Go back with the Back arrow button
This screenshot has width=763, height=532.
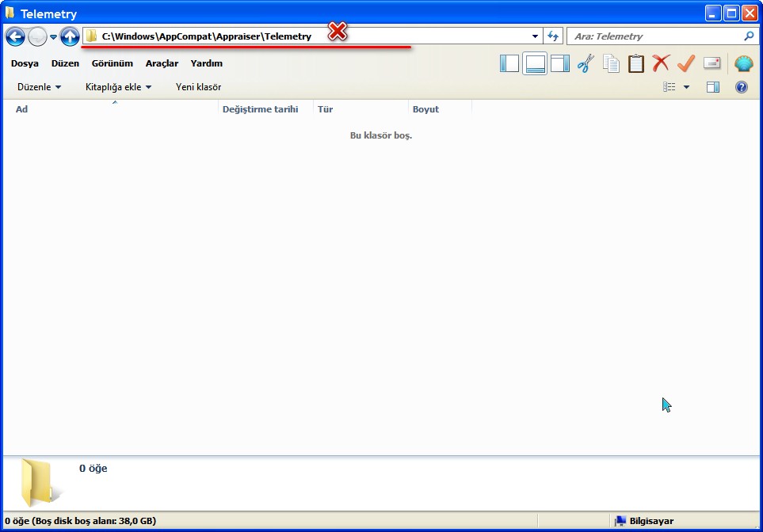(x=15, y=36)
